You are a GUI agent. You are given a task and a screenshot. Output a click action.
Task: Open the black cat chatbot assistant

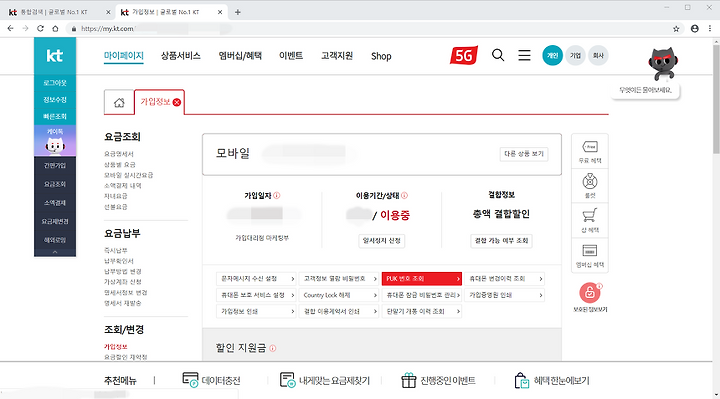tap(663, 63)
